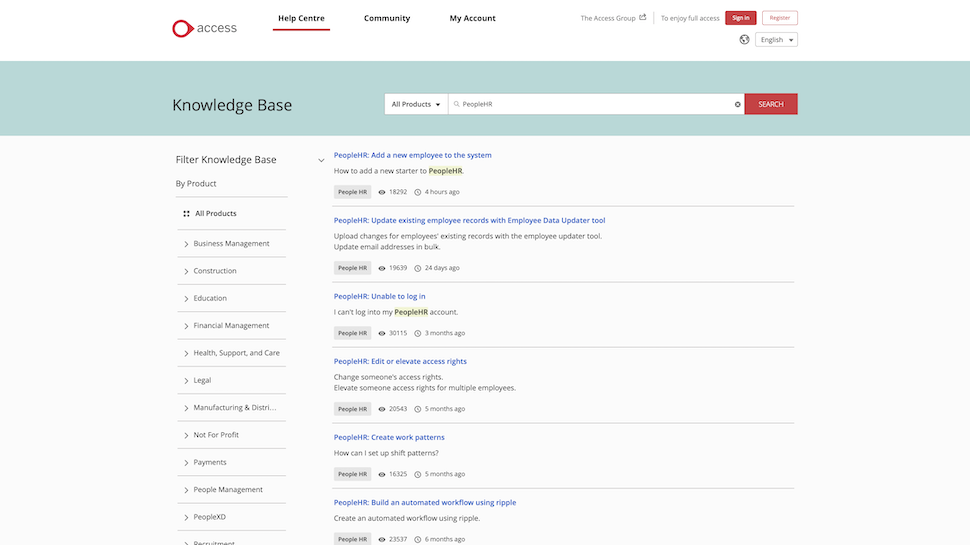
Task: Click People HR tag under Edit or elevate access rights
Action: (x=353, y=409)
